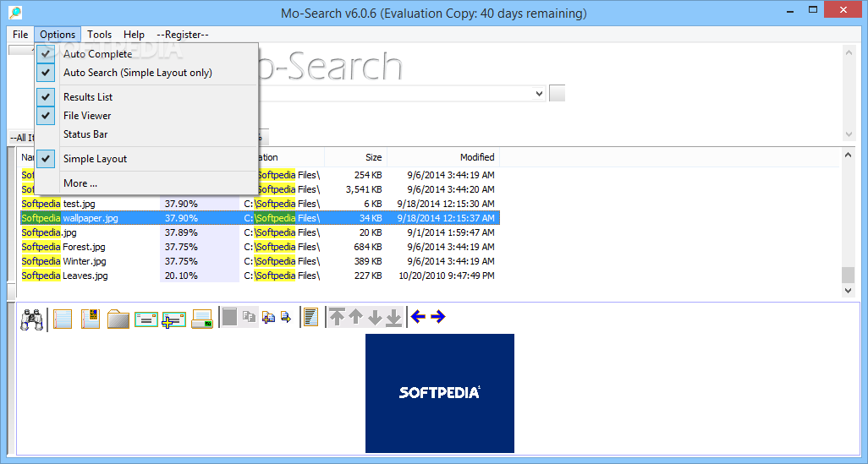Click the blue left arrow back icon
Viewport: 868px width, 464px height.
pyautogui.click(x=419, y=316)
